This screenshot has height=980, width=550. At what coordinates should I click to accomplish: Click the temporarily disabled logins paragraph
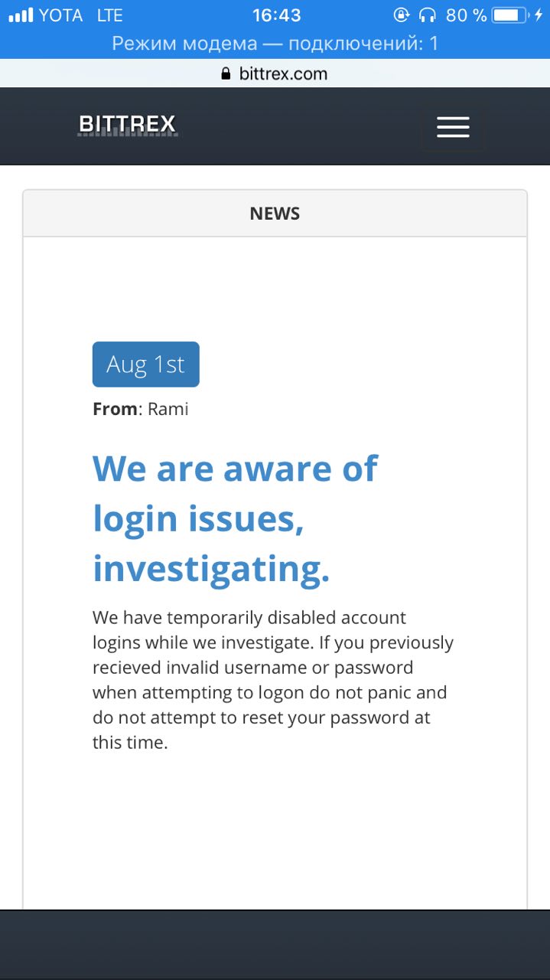pos(273,679)
